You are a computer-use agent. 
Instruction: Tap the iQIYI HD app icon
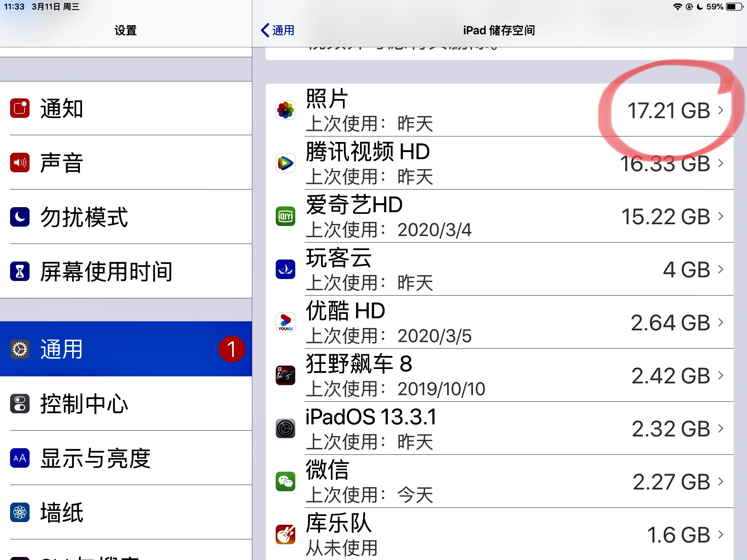(285, 216)
